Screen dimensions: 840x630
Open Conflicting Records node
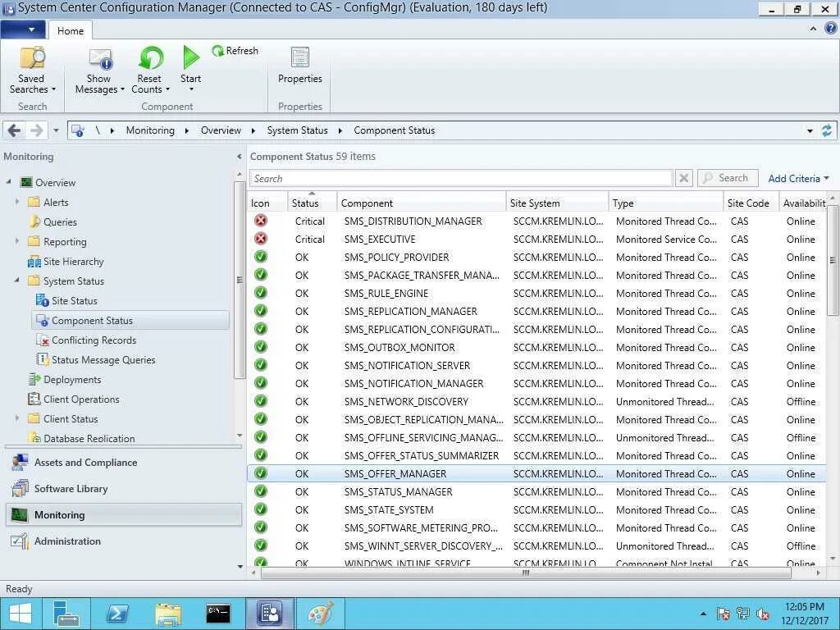94,340
